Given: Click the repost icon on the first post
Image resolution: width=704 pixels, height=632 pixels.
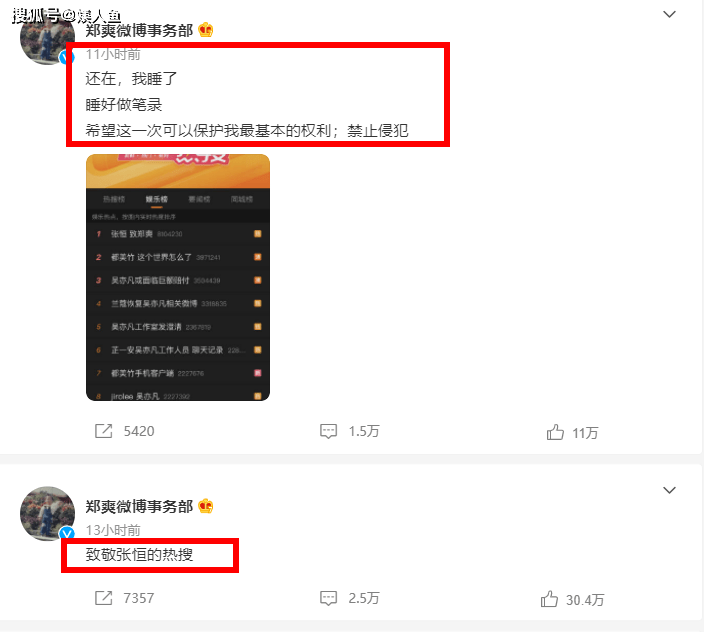Looking at the screenshot, I should pos(103,431).
